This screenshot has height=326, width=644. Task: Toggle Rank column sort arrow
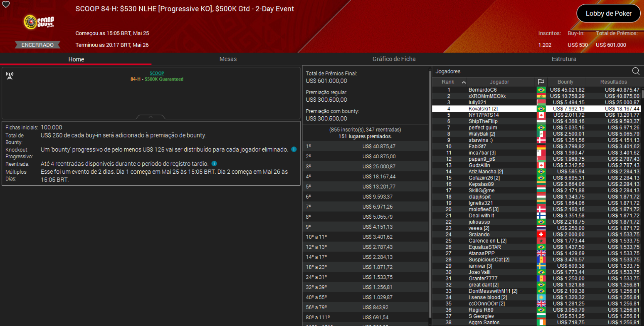pos(464,82)
